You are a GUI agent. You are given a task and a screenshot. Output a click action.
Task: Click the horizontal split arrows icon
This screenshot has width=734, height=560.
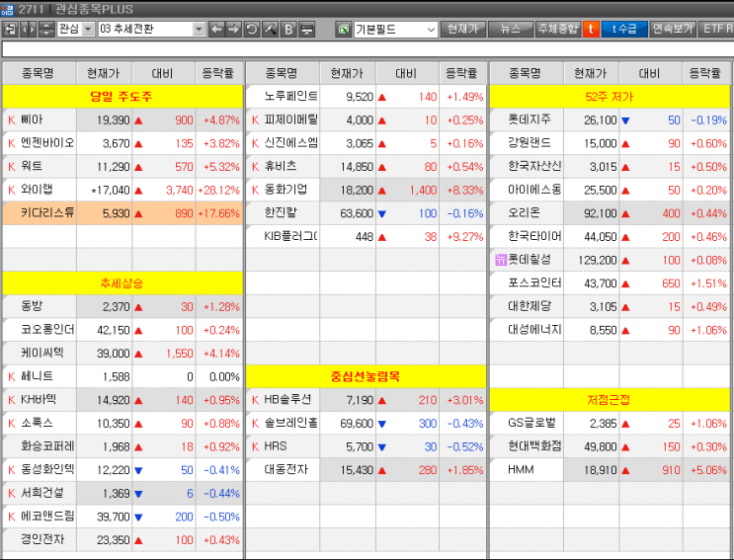tap(28, 29)
